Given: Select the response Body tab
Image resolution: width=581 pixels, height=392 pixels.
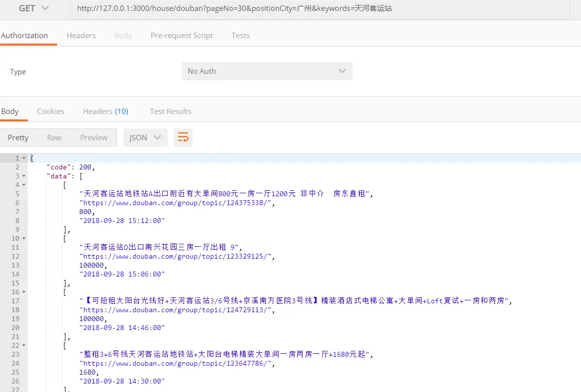Looking at the screenshot, I should [9, 112].
